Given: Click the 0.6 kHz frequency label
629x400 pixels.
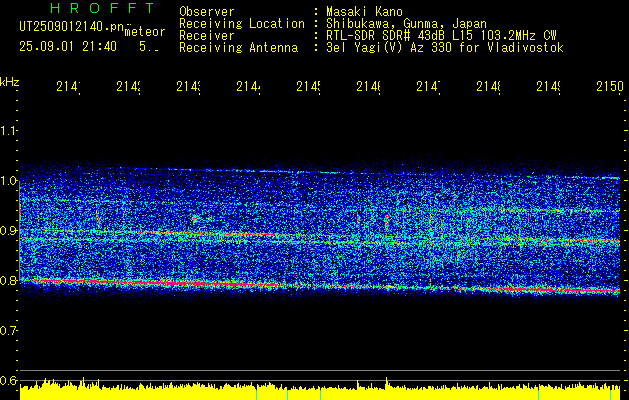Looking at the screenshot, I should coord(8,380).
